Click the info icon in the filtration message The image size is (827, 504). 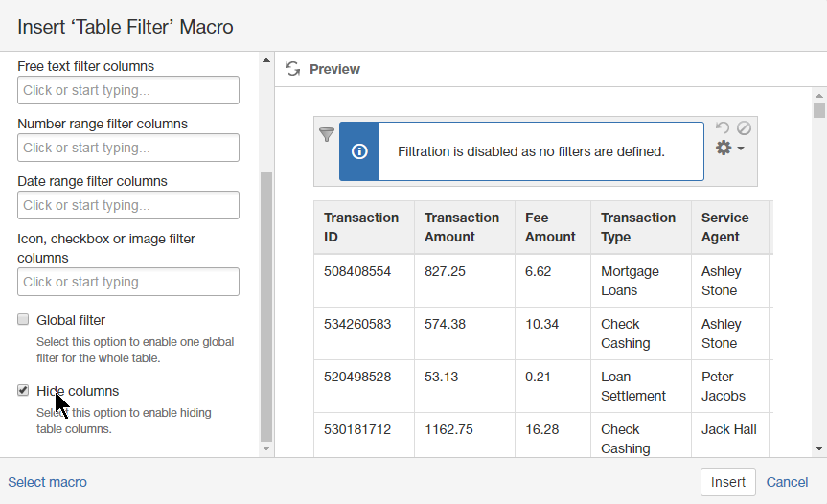click(359, 151)
